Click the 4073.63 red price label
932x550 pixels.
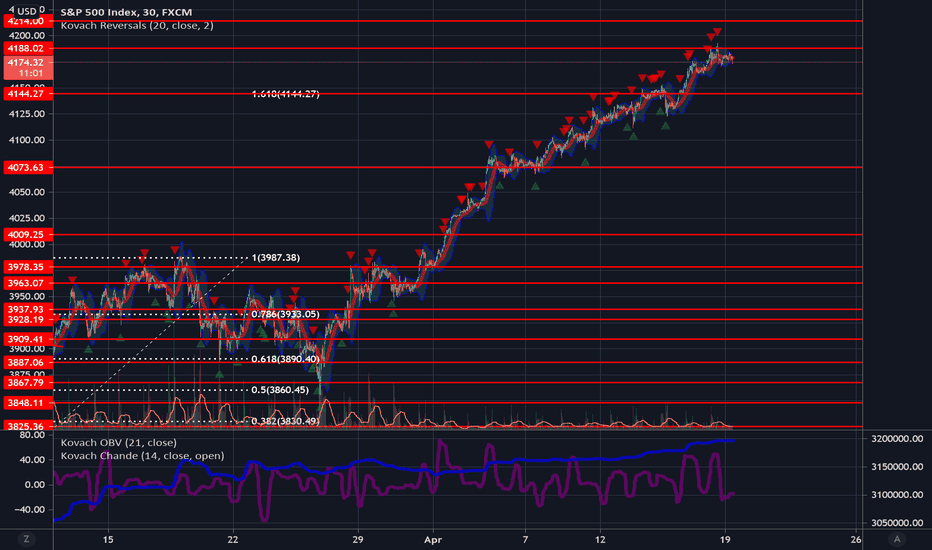point(27,168)
